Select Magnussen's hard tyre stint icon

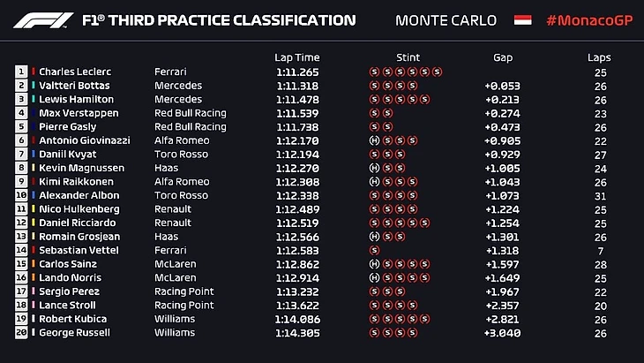click(374, 168)
